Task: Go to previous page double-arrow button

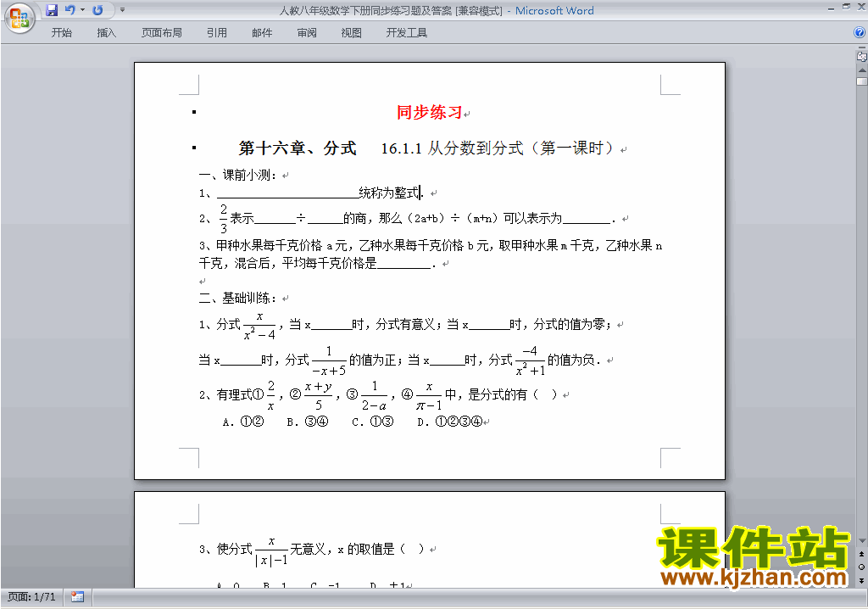Action: tap(862, 554)
